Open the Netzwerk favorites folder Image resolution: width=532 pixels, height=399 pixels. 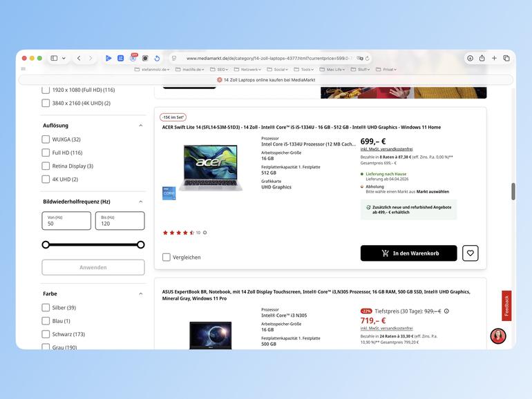coord(247,69)
